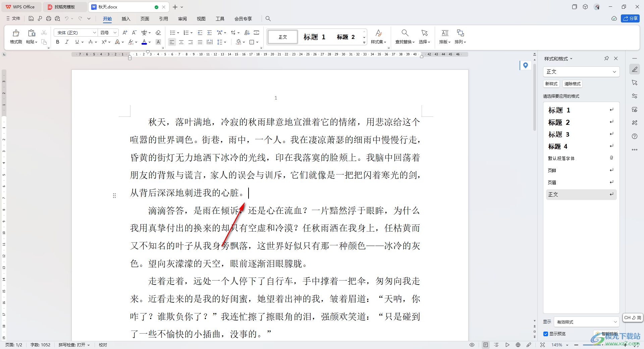Open the font name dropdown (宋体 正文)
This screenshot has width=644, height=349.
tap(95, 33)
